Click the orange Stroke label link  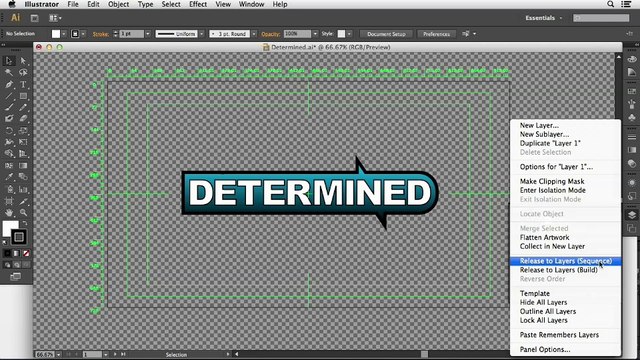click(x=100, y=34)
